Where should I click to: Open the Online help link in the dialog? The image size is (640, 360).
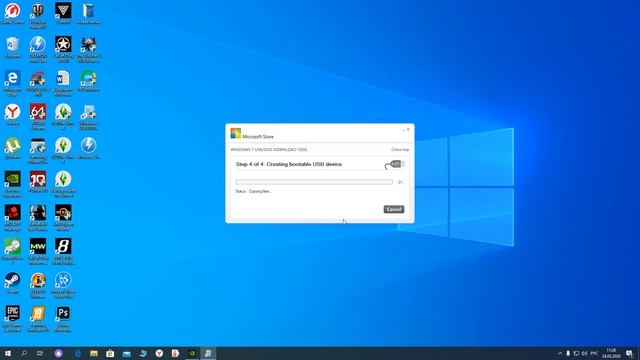tap(400, 150)
